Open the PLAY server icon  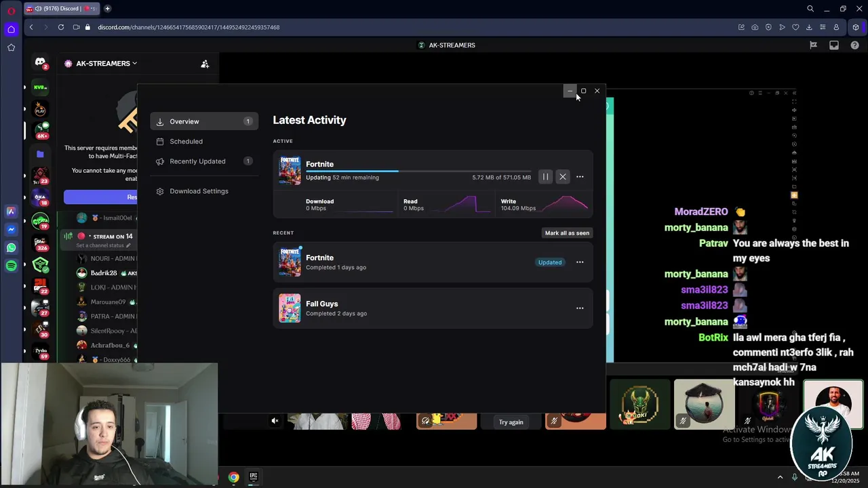point(40,109)
